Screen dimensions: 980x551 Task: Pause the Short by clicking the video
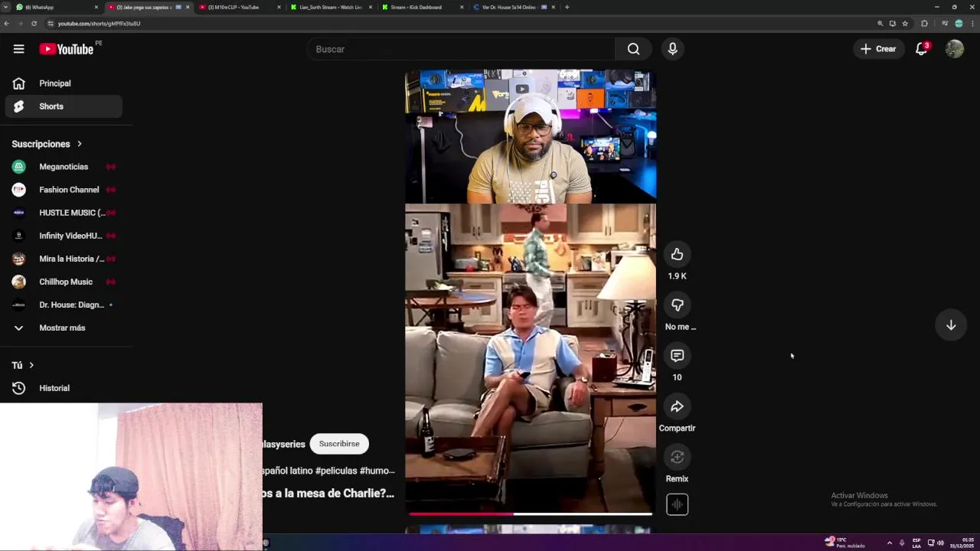click(531, 291)
